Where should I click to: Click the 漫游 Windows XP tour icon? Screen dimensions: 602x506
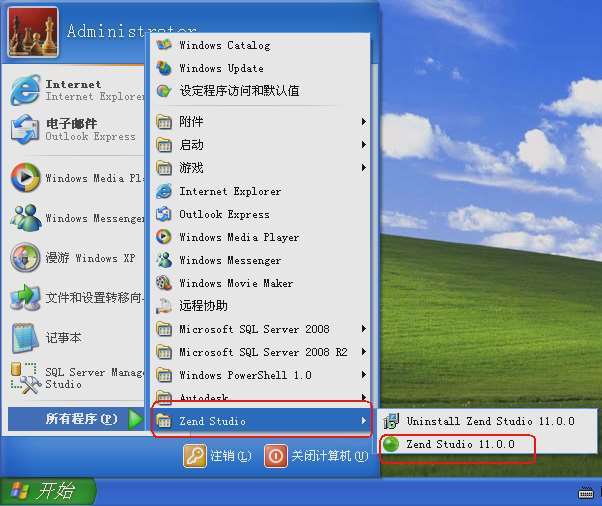(25, 258)
